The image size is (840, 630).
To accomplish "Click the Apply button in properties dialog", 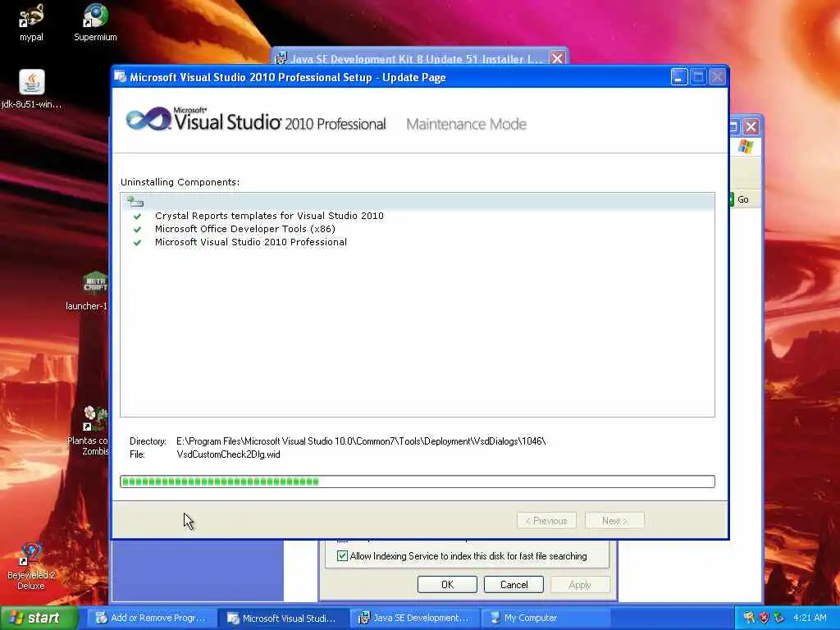I will point(580,584).
